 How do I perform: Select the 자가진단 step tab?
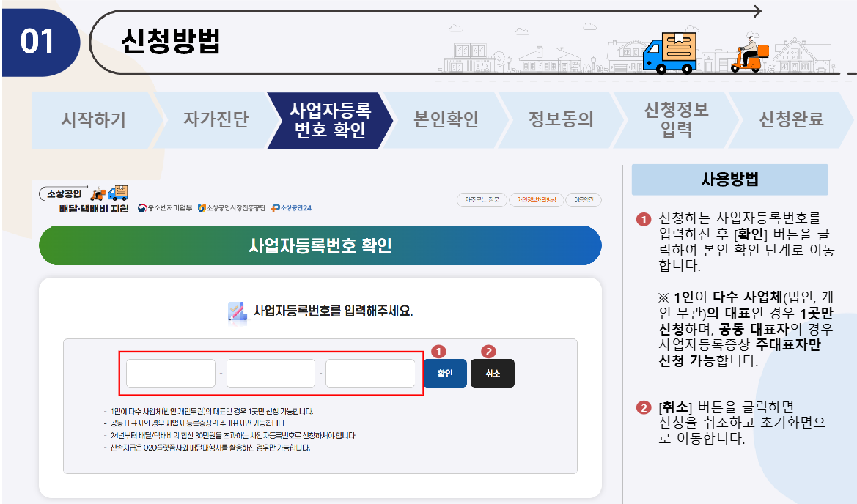coord(216,120)
